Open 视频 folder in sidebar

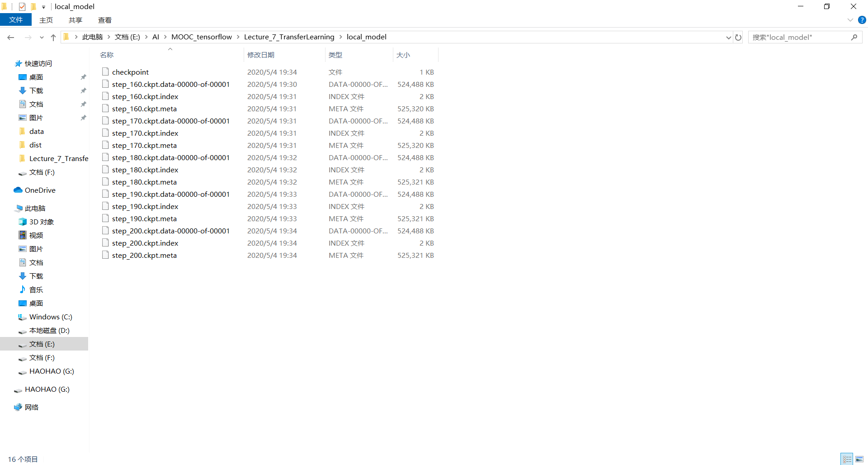click(36, 235)
